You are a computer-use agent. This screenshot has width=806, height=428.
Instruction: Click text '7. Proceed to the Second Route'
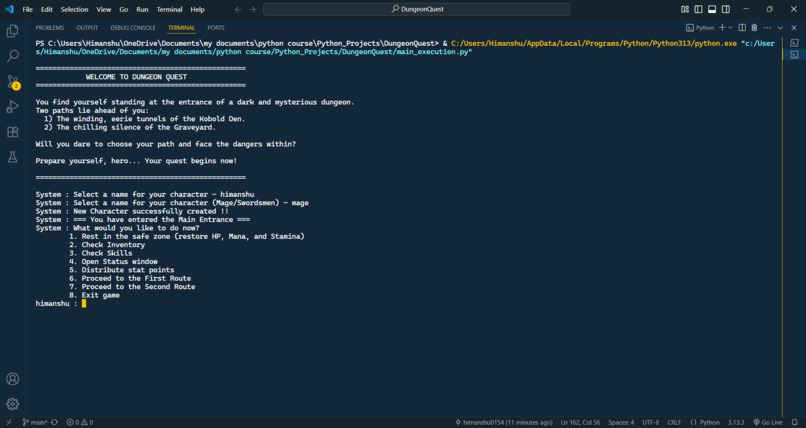132,287
